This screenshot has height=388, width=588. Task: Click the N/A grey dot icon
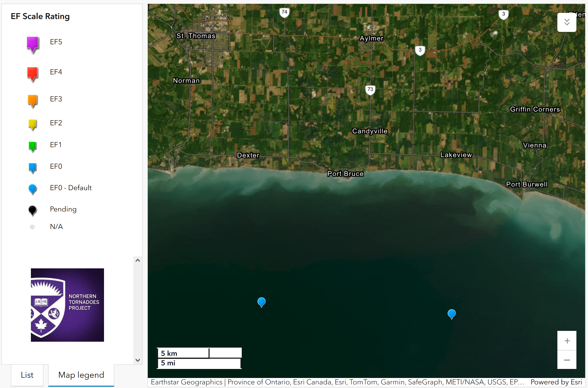(x=32, y=227)
